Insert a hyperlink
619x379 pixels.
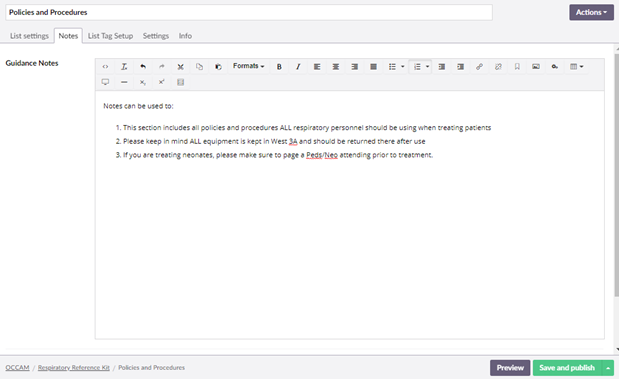479,67
